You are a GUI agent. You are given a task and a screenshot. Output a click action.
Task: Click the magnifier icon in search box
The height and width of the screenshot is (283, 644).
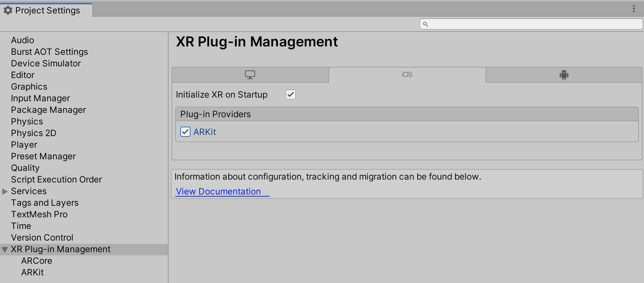(426, 24)
